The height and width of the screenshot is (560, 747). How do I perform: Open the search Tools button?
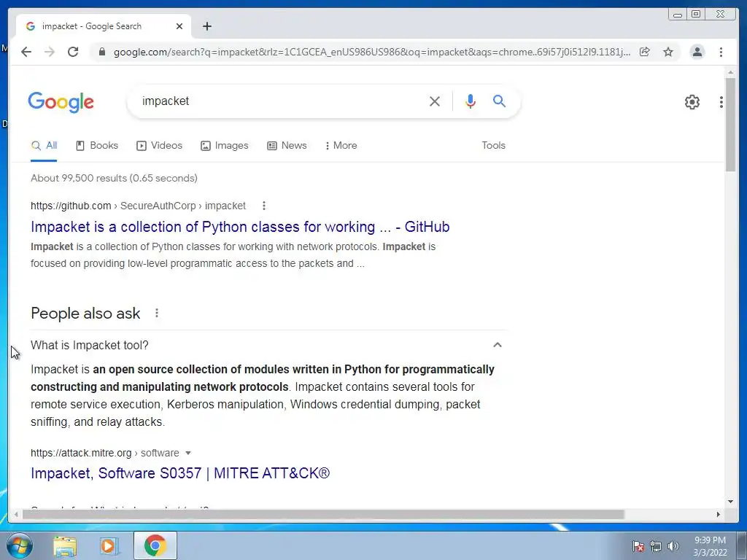493,146
